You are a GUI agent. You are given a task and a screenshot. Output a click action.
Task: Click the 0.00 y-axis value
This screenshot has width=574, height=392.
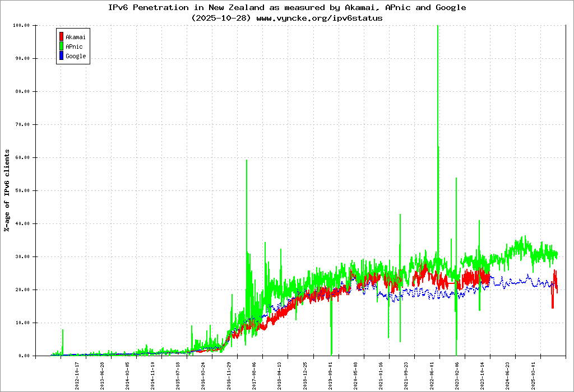[24, 356]
